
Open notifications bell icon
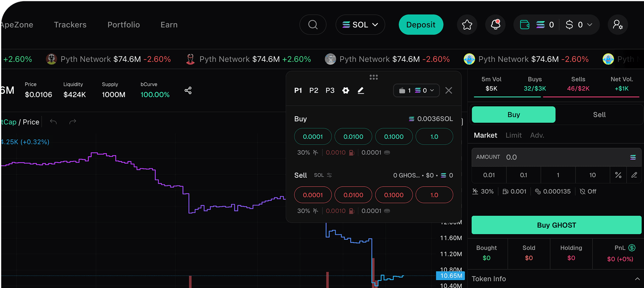click(x=496, y=24)
